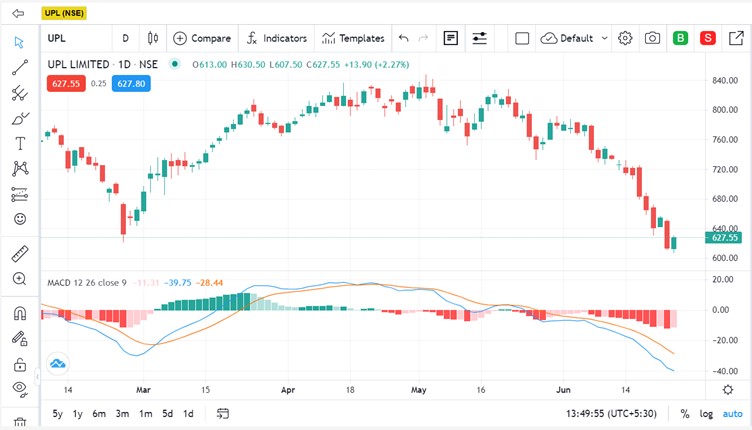Screen dimensions: 752x430
Task: Open the Indicators dialog
Action: pos(277,38)
